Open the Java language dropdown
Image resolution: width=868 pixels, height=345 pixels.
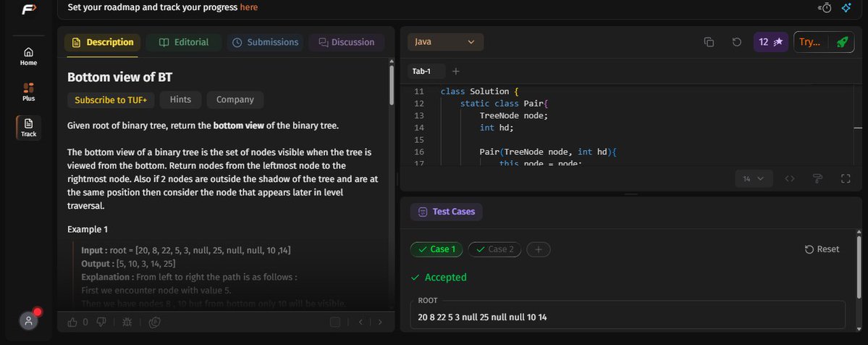pos(446,42)
